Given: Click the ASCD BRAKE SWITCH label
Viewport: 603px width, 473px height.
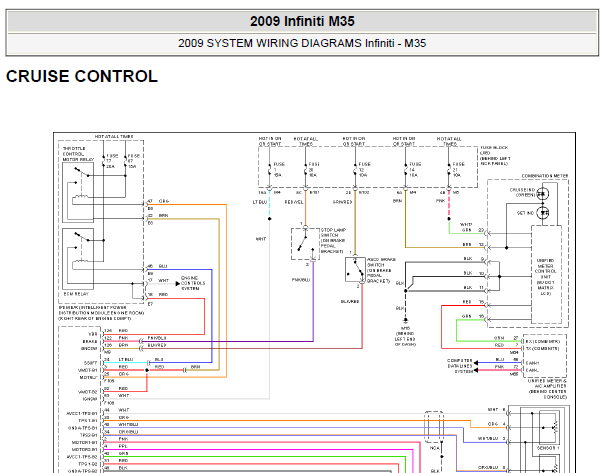Looking at the screenshot, I should [381, 271].
